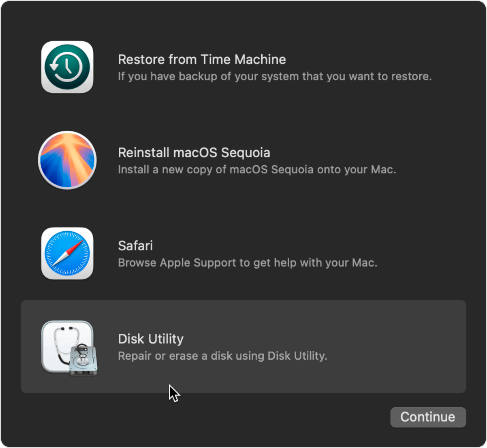Select the highlighted Disk Utility row
This screenshot has width=487, height=448.
point(243,347)
